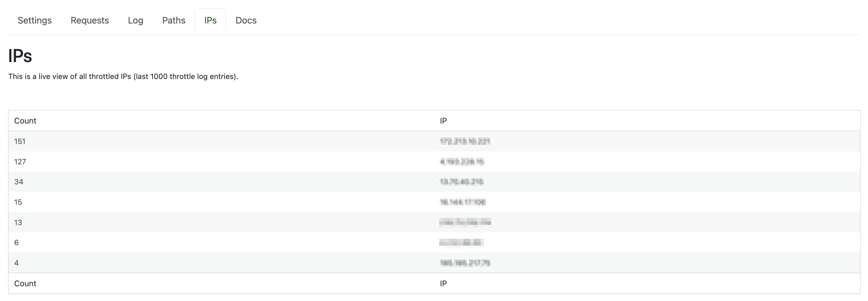Click the Count column header at top

click(x=25, y=121)
